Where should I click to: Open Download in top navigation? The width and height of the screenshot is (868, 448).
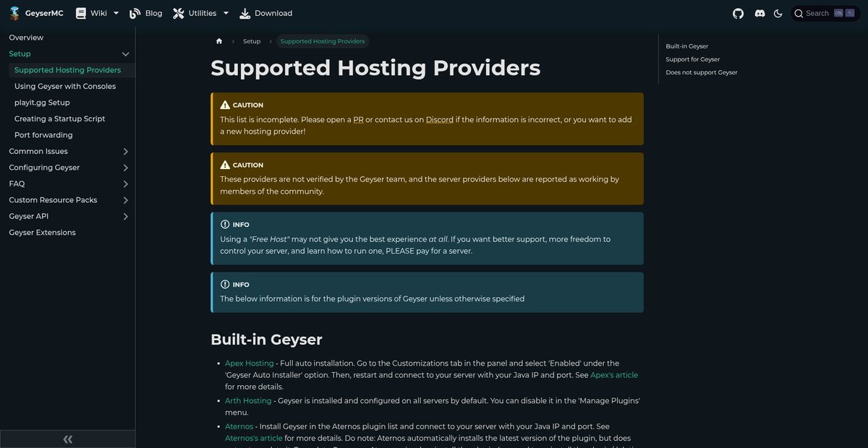[273, 13]
